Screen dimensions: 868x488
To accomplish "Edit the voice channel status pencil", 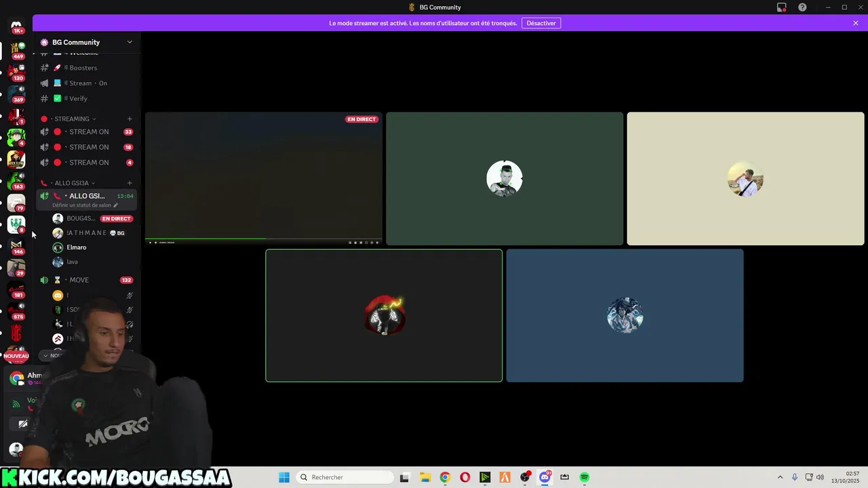I will coord(115,205).
